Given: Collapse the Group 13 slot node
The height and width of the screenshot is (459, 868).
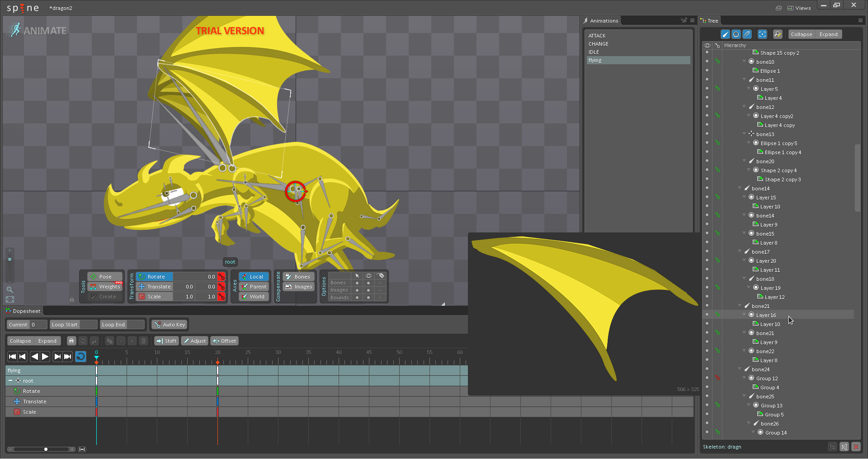Looking at the screenshot, I should click(749, 405).
